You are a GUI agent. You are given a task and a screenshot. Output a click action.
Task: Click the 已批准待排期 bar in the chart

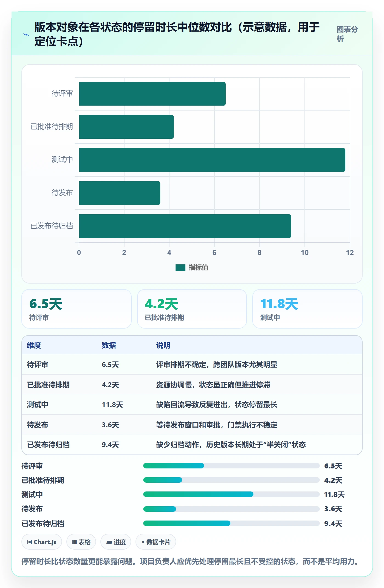pos(126,127)
